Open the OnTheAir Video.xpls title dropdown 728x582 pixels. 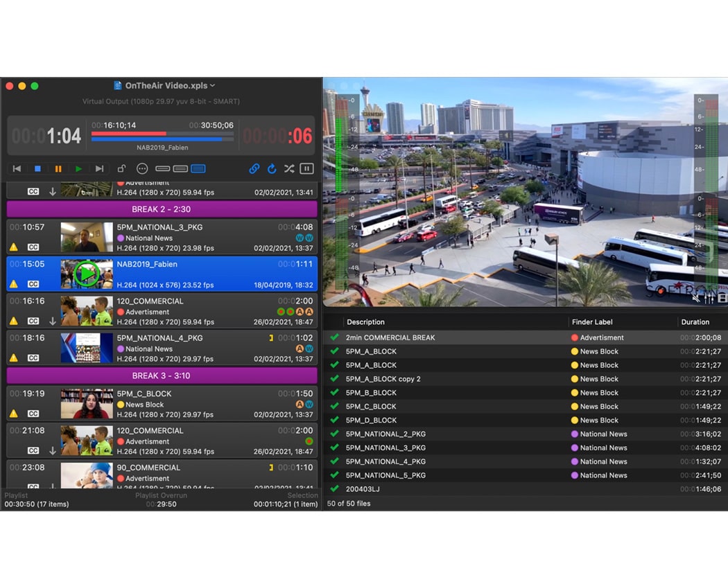[212, 85]
